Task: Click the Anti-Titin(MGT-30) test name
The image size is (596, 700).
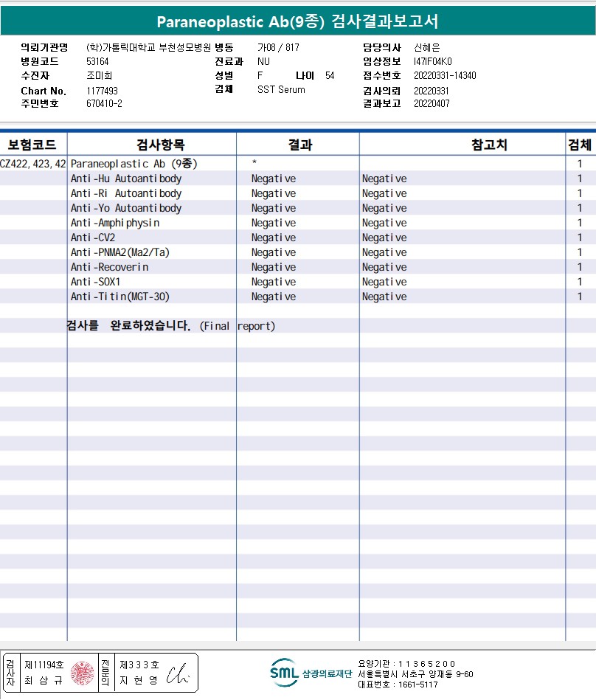Action: pyautogui.click(x=120, y=297)
